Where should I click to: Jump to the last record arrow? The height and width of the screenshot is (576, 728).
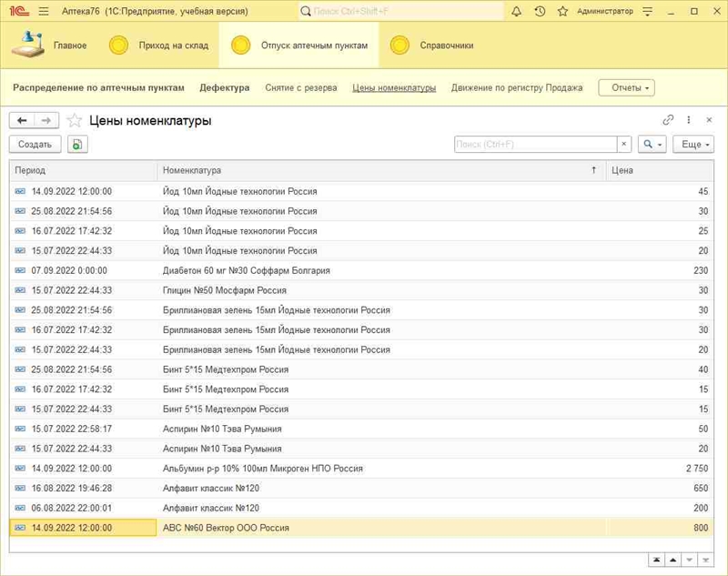[706, 561]
